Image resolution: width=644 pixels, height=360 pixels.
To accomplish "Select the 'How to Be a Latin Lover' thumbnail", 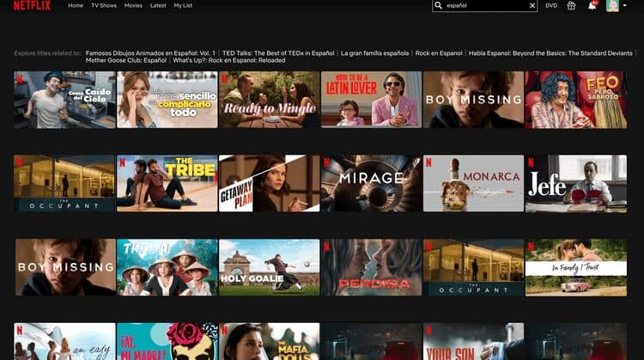I will tap(371, 99).
